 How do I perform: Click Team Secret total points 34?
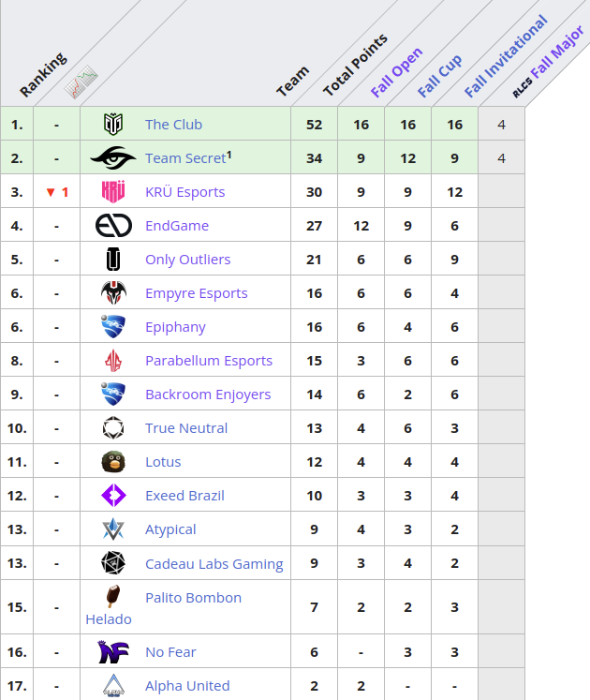(314, 158)
